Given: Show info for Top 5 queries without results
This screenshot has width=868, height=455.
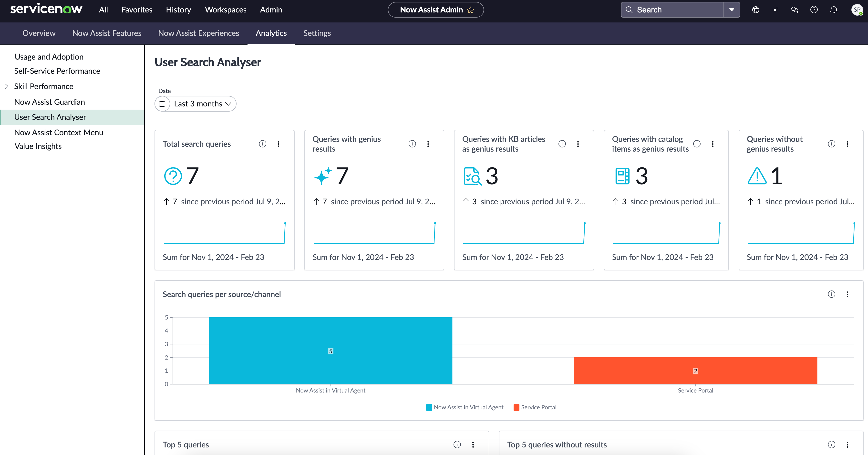Looking at the screenshot, I should (x=832, y=445).
